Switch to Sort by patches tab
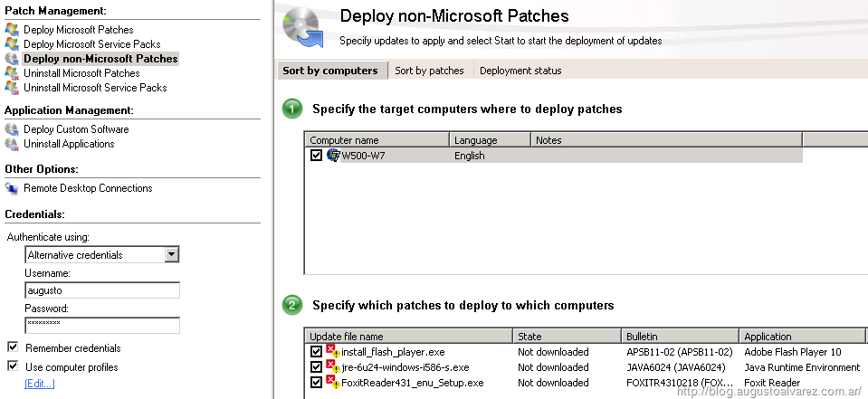Screen dimensions: 868x399 429,71
